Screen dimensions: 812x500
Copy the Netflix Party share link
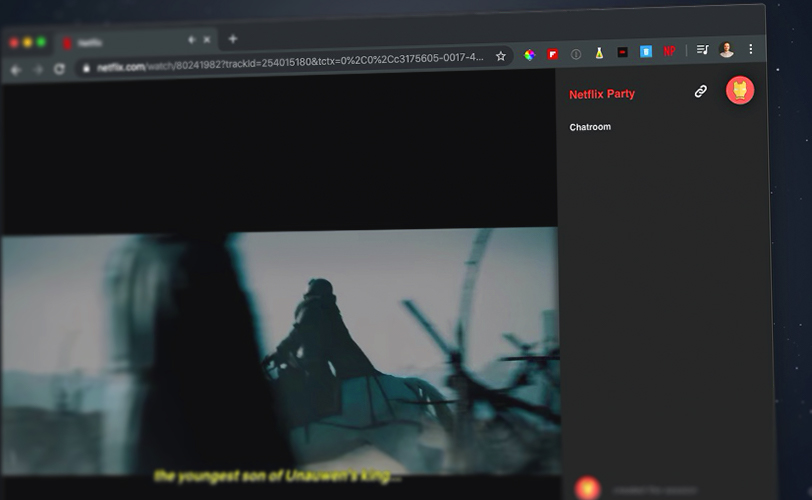pyautogui.click(x=701, y=92)
